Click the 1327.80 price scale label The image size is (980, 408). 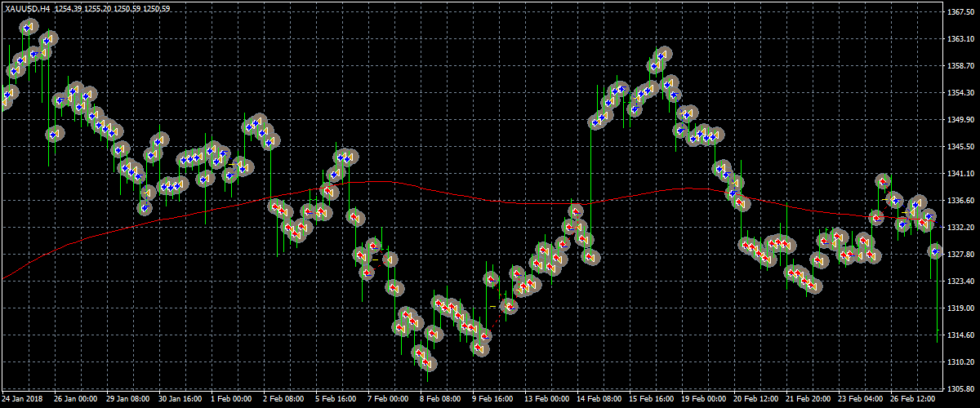(x=961, y=255)
